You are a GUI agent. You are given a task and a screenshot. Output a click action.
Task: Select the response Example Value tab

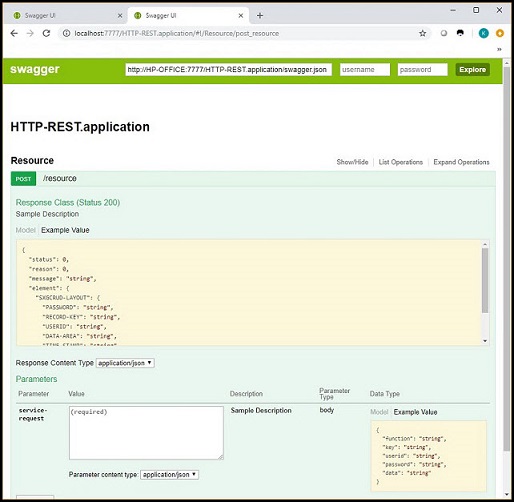coord(65,230)
